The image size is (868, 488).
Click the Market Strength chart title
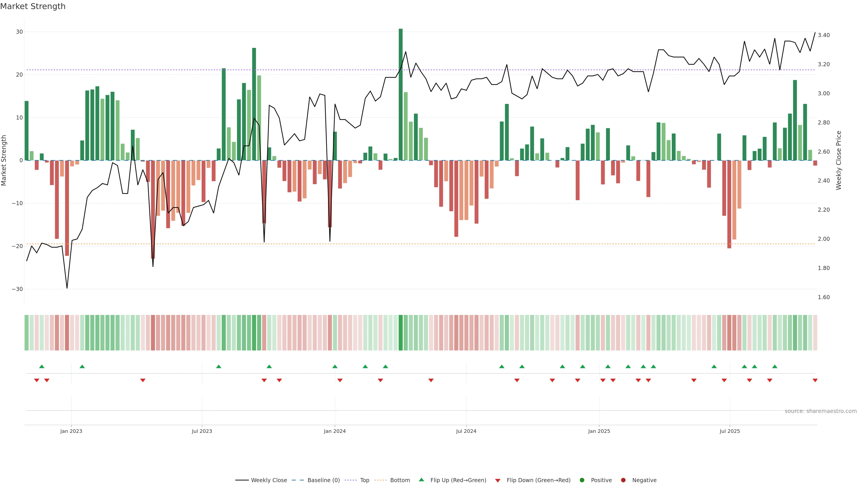(33, 6)
